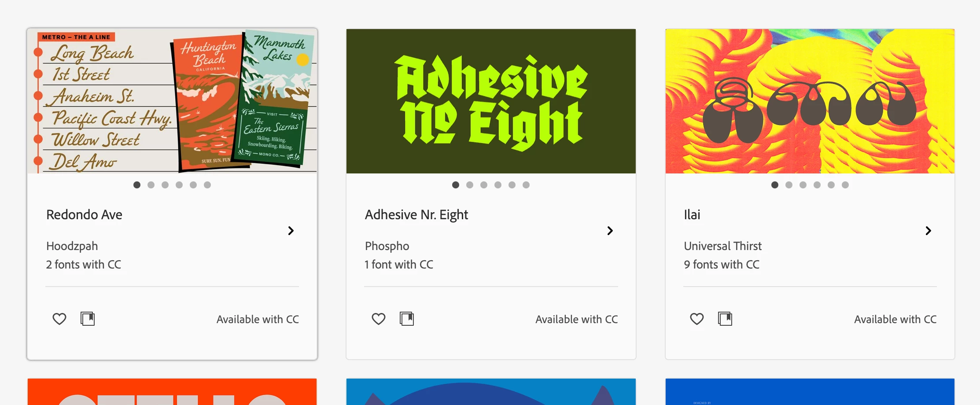The width and height of the screenshot is (980, 405).
Task: Click the Adhesive No Eight preview image
Action: (x=491, y=101)
